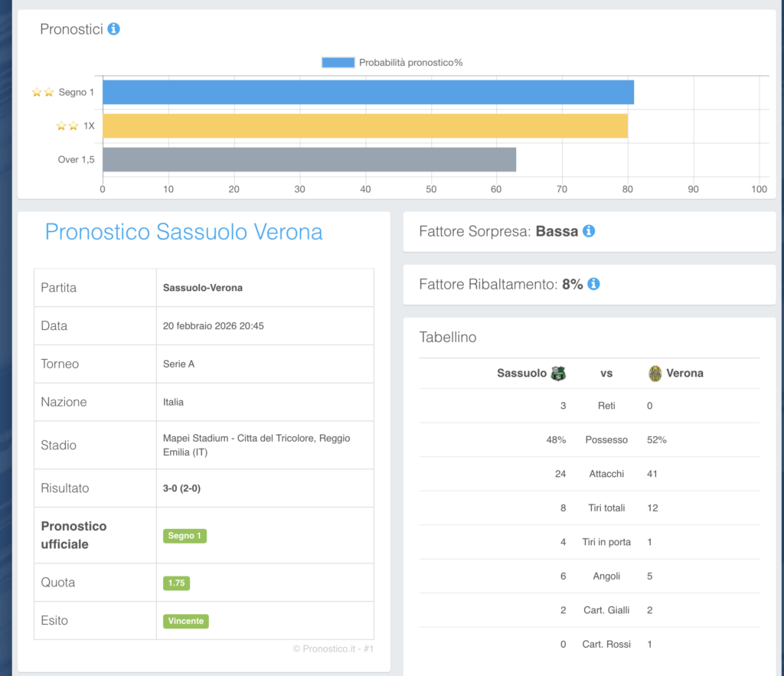
Task: Click the stars beside Segno 1 label
Action: (x=43, y=93)
